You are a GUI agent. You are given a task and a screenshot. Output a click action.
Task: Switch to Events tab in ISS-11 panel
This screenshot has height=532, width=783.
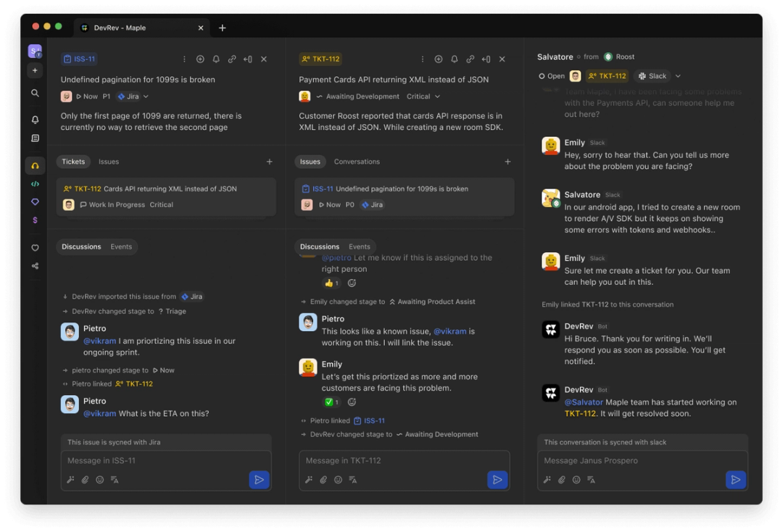[x=121, y=246]
